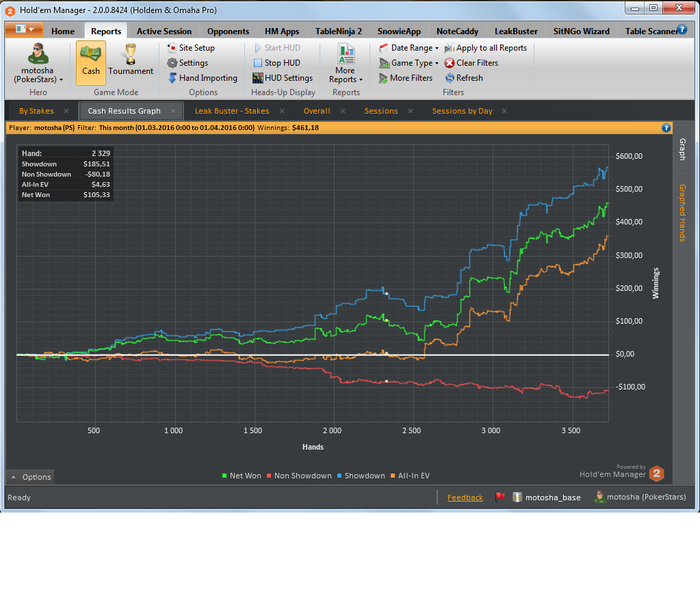Close the Sessions by Day tab

click(x=504, y=111)
